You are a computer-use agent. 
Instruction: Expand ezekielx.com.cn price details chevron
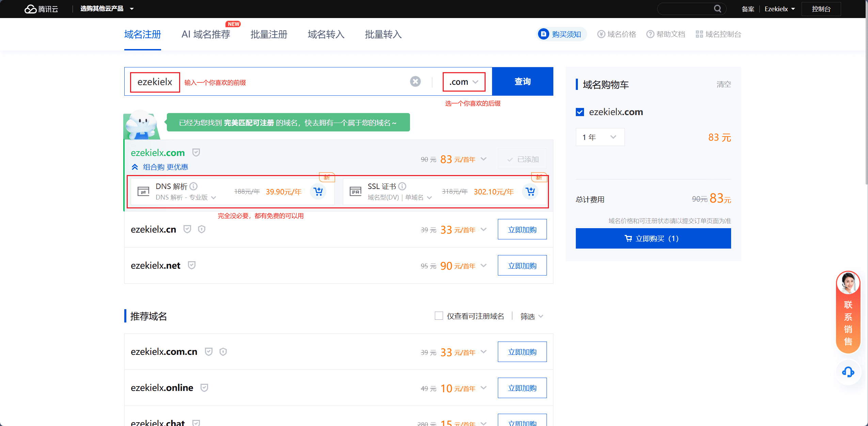tap(484, 352)
